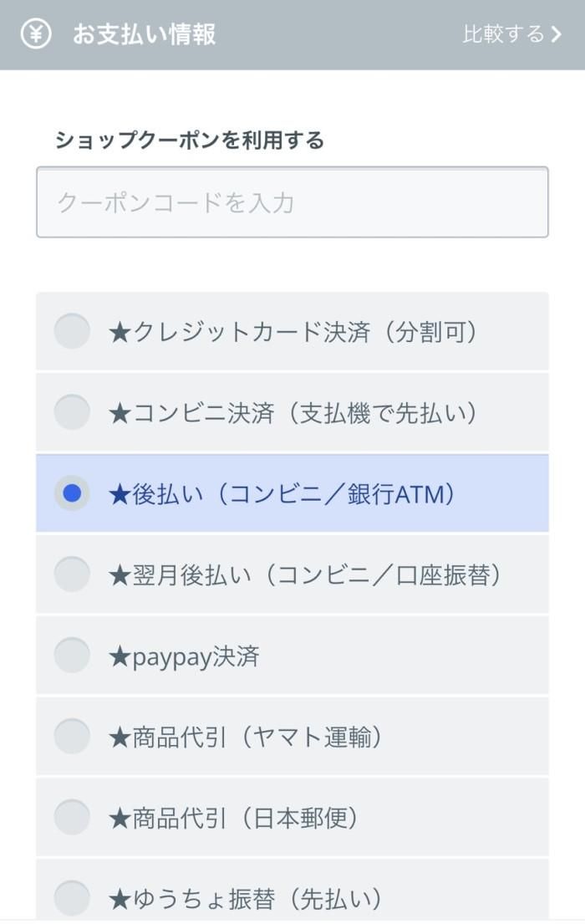Pick ゆうちょ振替（先払い） radio button
This screenshot has height=924, width=585.
72,898
